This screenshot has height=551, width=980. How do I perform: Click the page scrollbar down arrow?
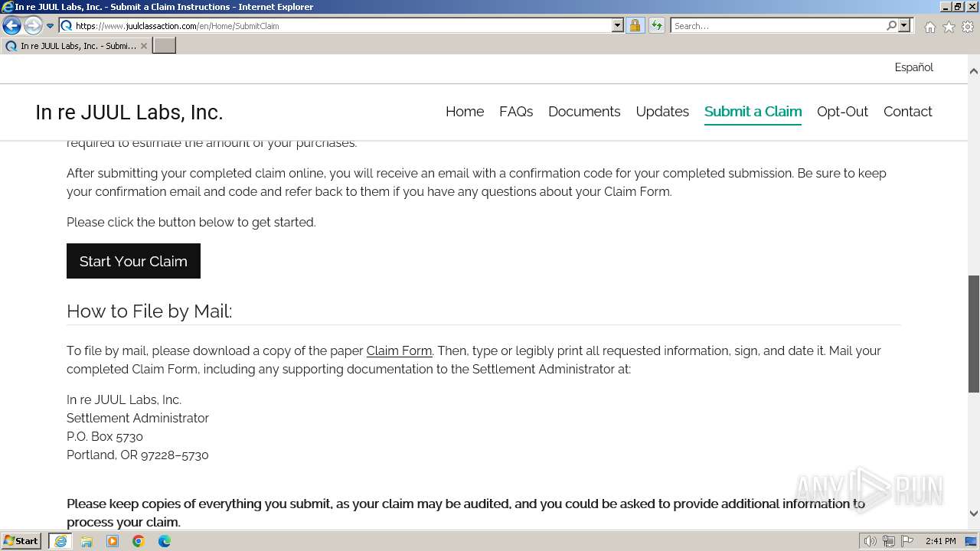coord(973,514)
